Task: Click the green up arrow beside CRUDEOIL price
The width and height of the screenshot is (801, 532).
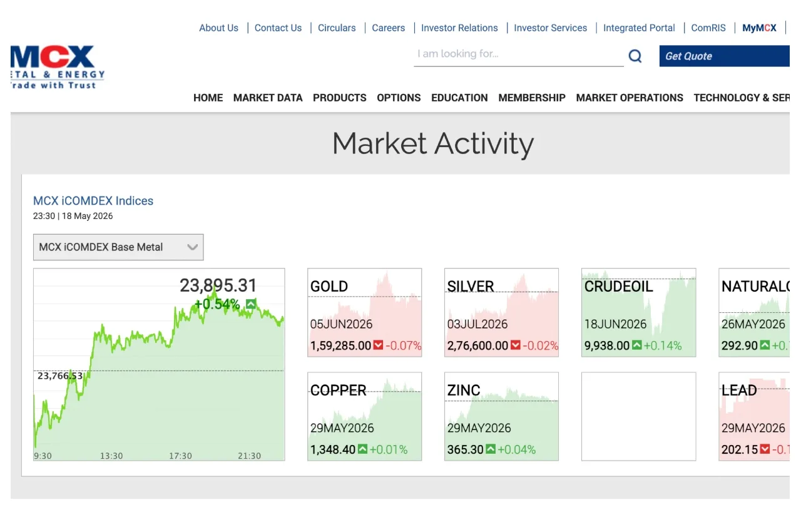Action: point(636,345)
